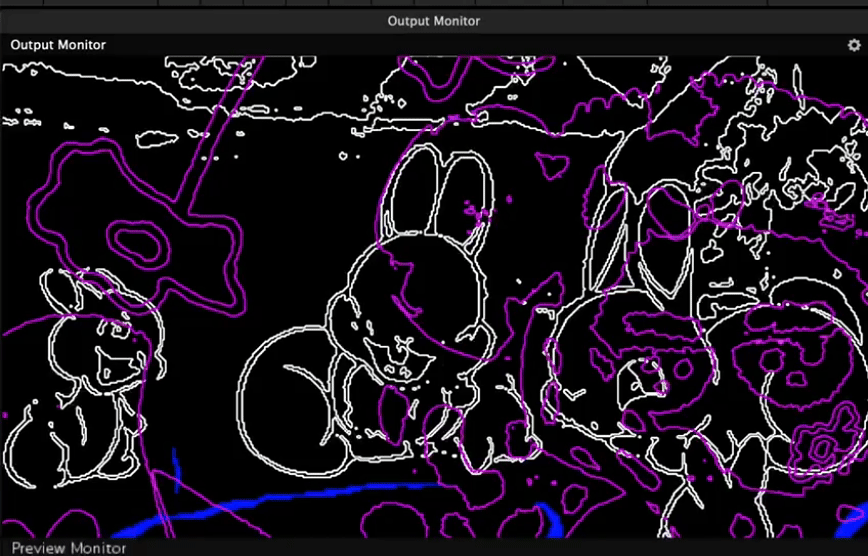Switch to the Preview Monitor panel
The width and height of the screenshot is (868, 556).
click(68, 548)
